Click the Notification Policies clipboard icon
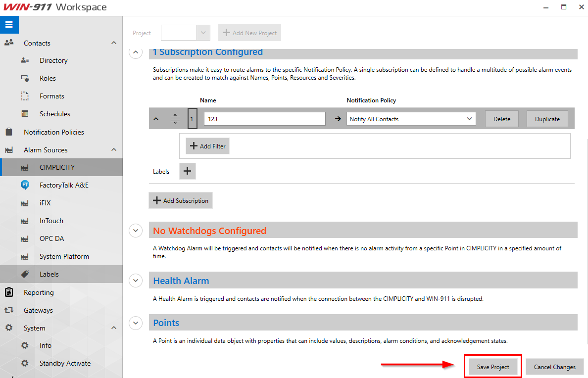588x378 pixels. 9,132
